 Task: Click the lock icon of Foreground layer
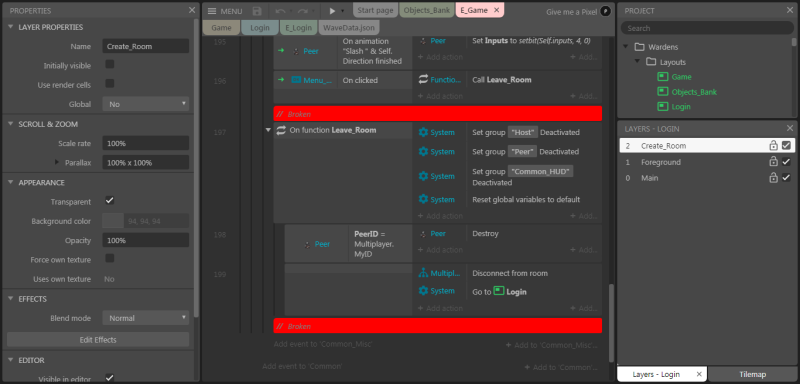coord(773,162)
